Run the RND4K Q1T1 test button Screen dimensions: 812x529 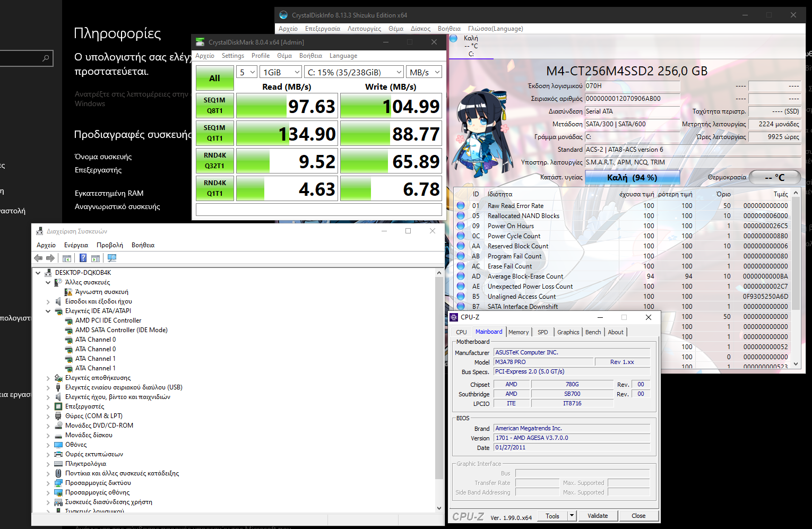coord(214,188)
